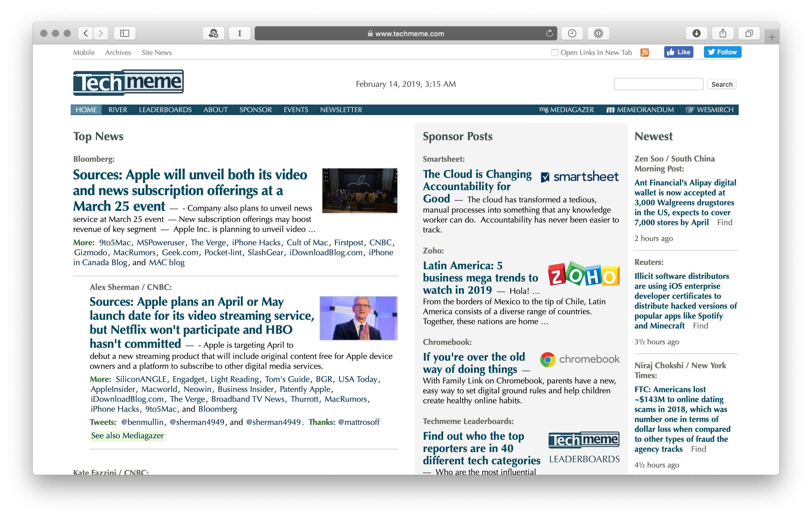
Task: Open the Site News link
Action: [157, 52]
